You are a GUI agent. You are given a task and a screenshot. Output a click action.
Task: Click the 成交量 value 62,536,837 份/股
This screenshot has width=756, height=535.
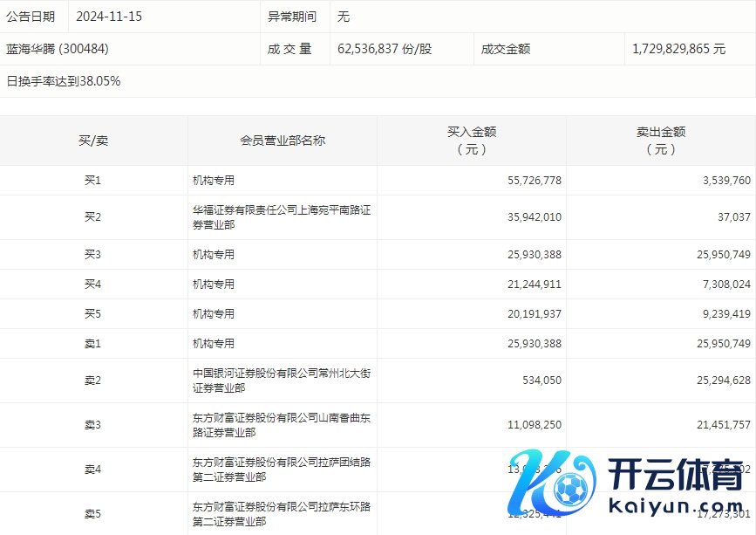385,49
